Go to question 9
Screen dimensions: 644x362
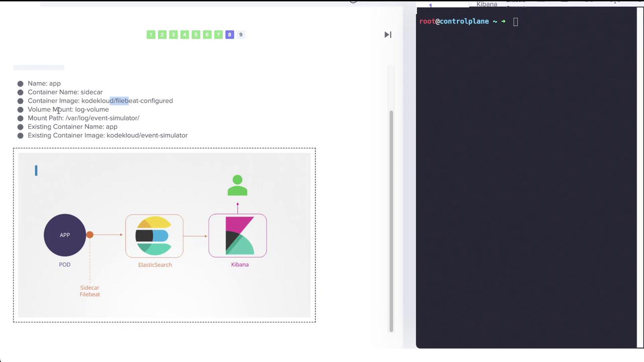[240, 35]
